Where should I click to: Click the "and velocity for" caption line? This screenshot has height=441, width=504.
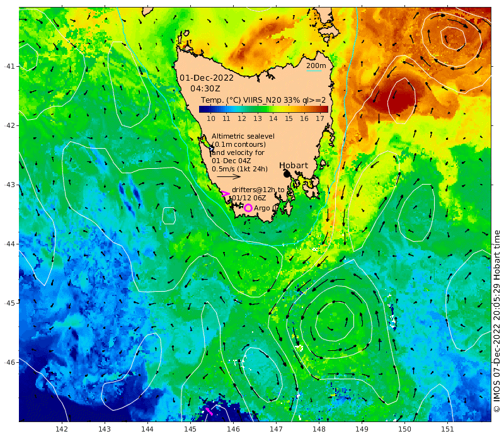coord(238,152)
